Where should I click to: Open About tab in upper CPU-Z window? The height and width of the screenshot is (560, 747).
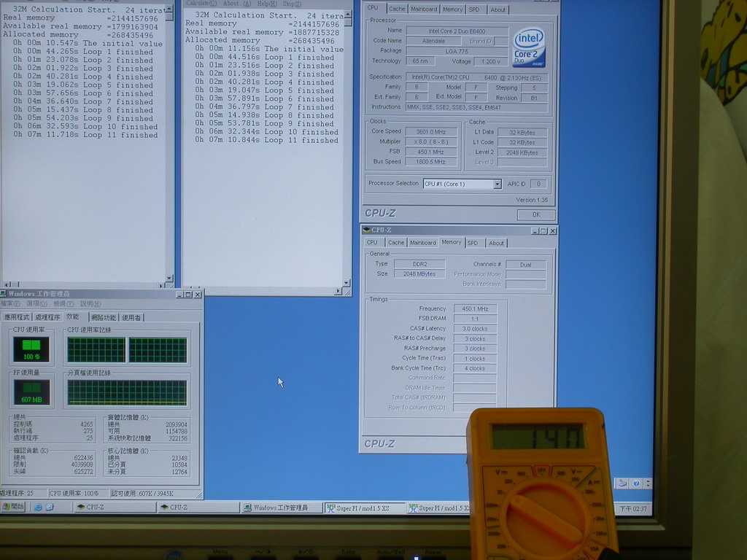[x=498, y=9]
